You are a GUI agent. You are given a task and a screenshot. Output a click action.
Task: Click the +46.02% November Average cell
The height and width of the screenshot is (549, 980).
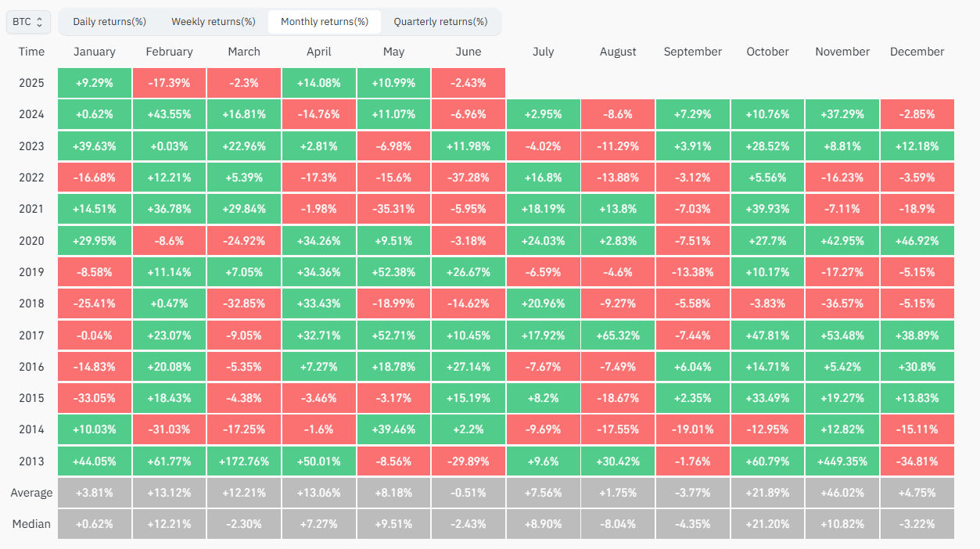(842, 492)
